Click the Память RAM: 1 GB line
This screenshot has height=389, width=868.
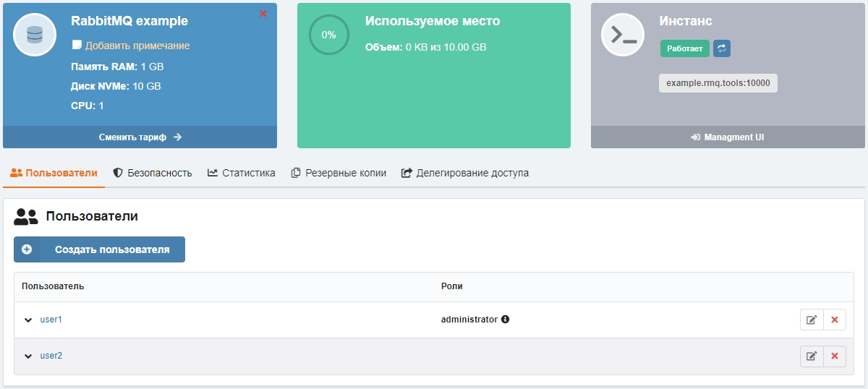(x=117, y=67)
